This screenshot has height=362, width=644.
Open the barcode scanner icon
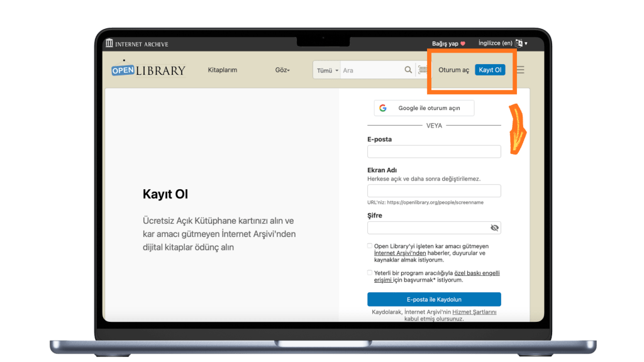tap(423, 70)
